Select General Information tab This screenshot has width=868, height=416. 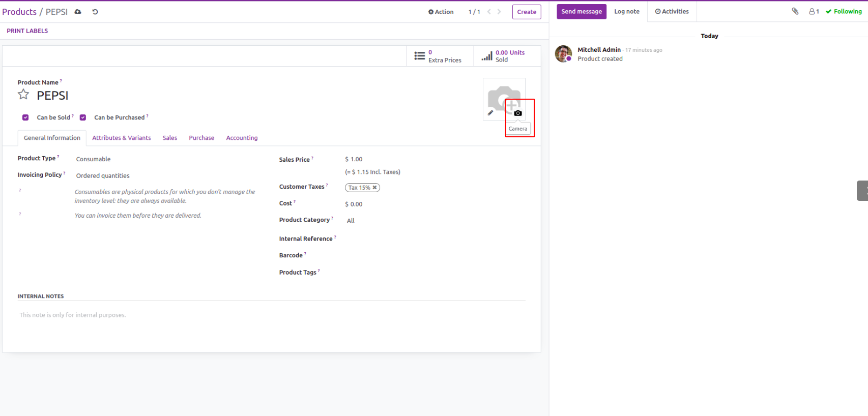52,138
